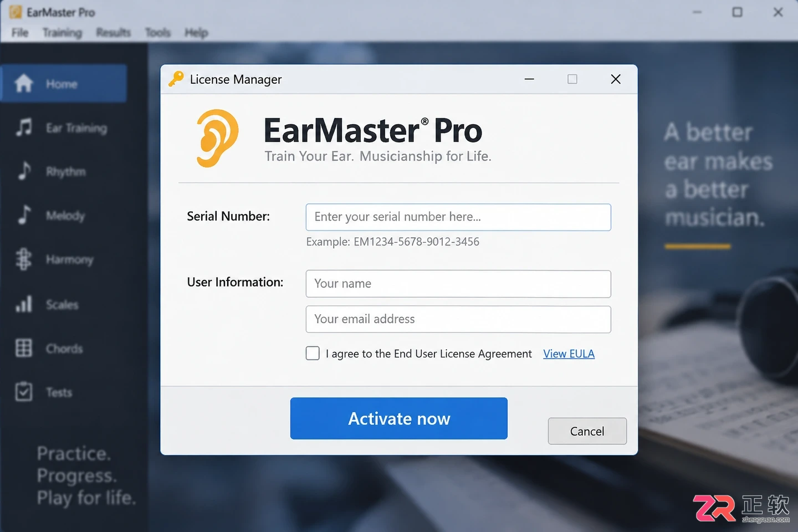Click the Ear Training music notes icon
The height and width of the screenshot is (532, 798).
coord(24,127)
